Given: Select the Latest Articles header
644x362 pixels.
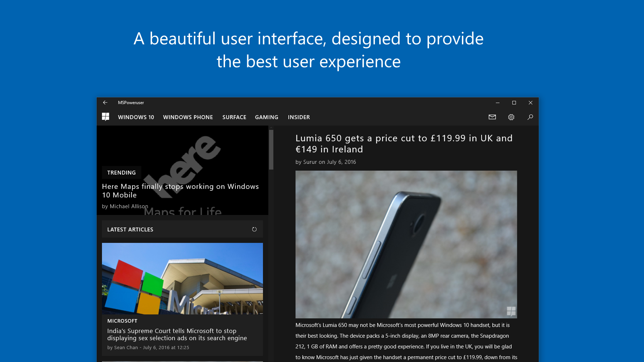Looking at the screenshot, I should click(x=182, y=229).
